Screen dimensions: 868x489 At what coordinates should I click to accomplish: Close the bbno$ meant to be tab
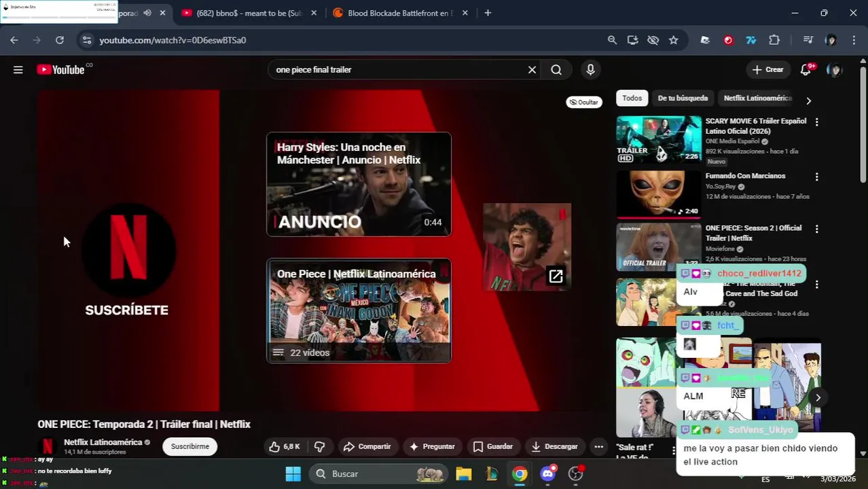coord(314,13)
